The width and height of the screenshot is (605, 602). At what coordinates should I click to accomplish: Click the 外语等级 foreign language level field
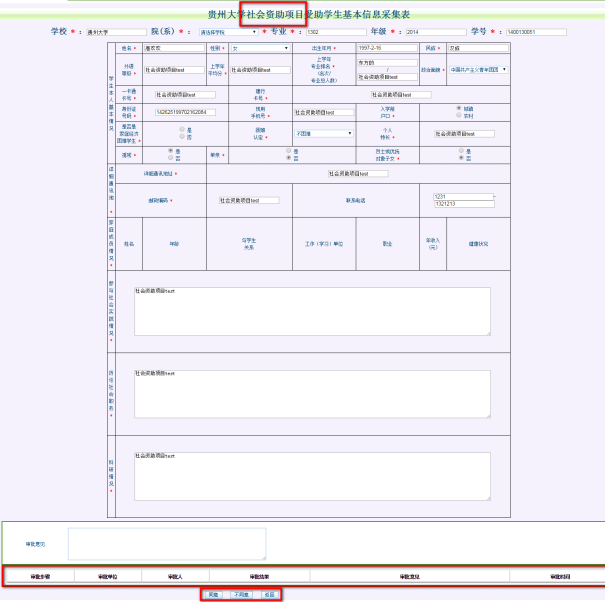tap(174, 70)
